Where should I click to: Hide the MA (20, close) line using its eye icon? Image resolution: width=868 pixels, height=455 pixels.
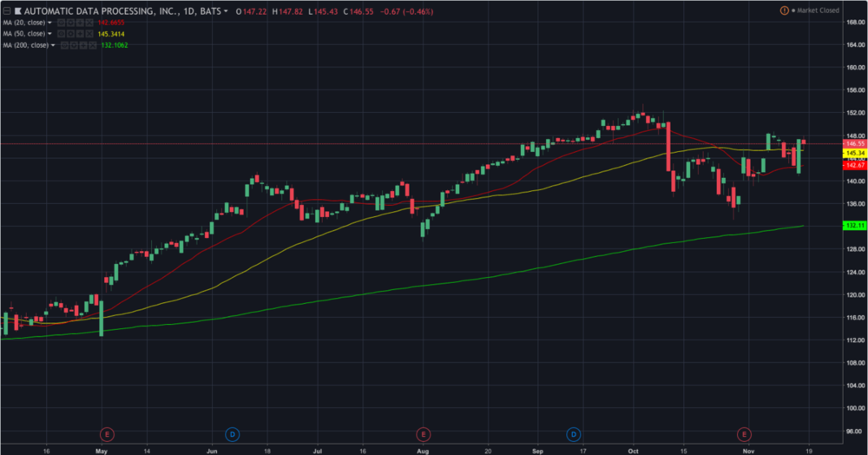62,22
